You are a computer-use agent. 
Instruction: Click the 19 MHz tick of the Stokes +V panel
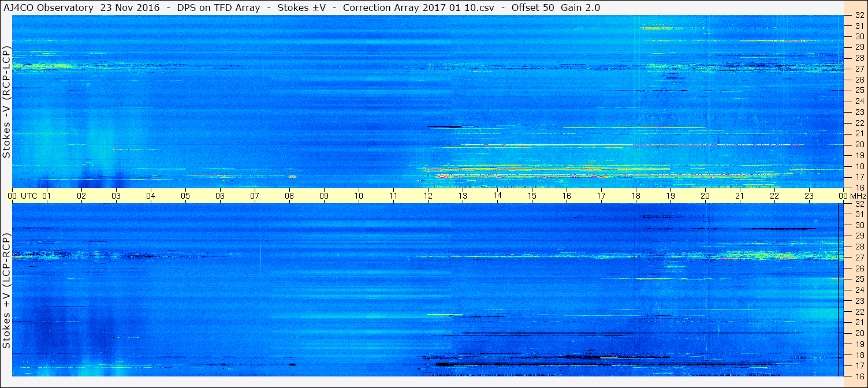pyautogui.click(x=859, y=344)
